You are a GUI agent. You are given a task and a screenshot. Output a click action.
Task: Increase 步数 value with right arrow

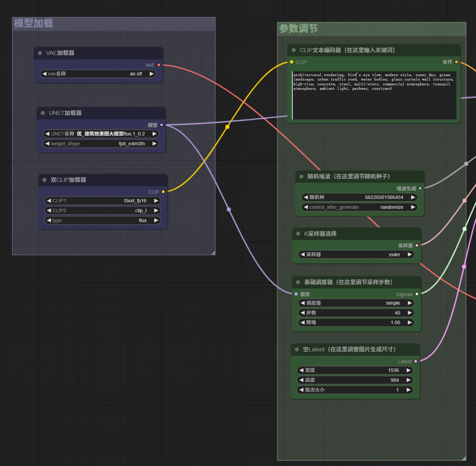click(x=410, y=313)
